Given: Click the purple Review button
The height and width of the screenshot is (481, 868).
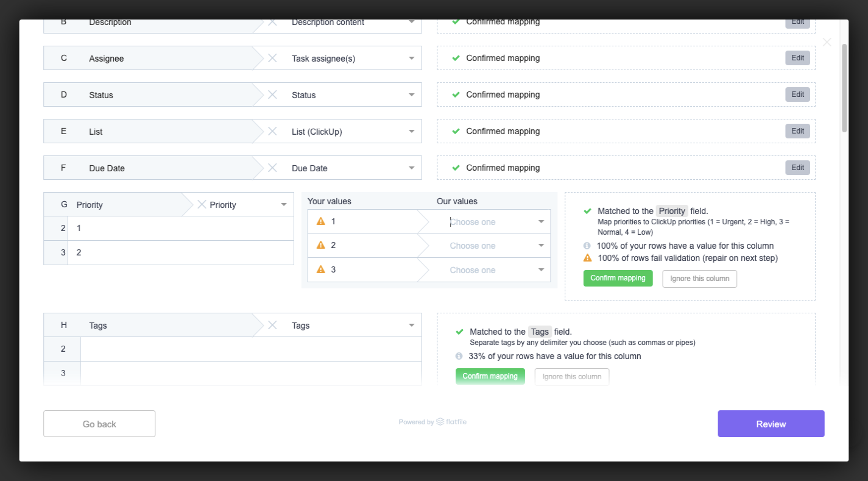Looking at the screenshot, I should 771,424.
